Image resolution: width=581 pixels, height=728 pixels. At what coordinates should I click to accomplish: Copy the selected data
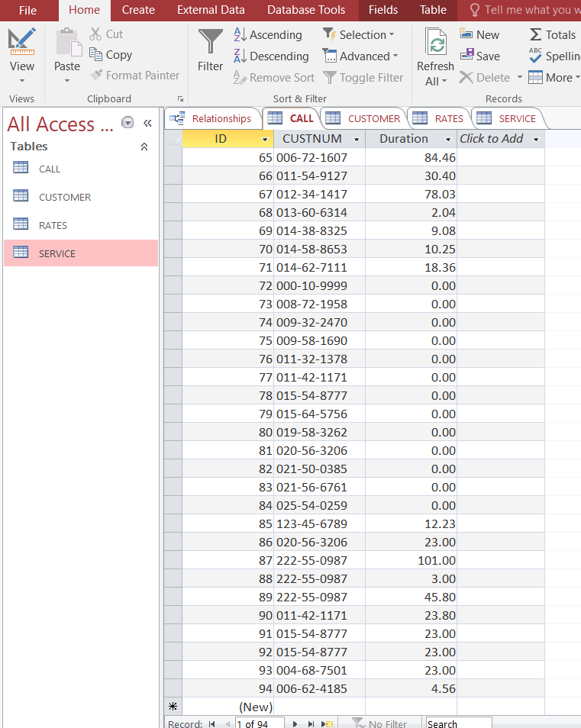[111, 55]
